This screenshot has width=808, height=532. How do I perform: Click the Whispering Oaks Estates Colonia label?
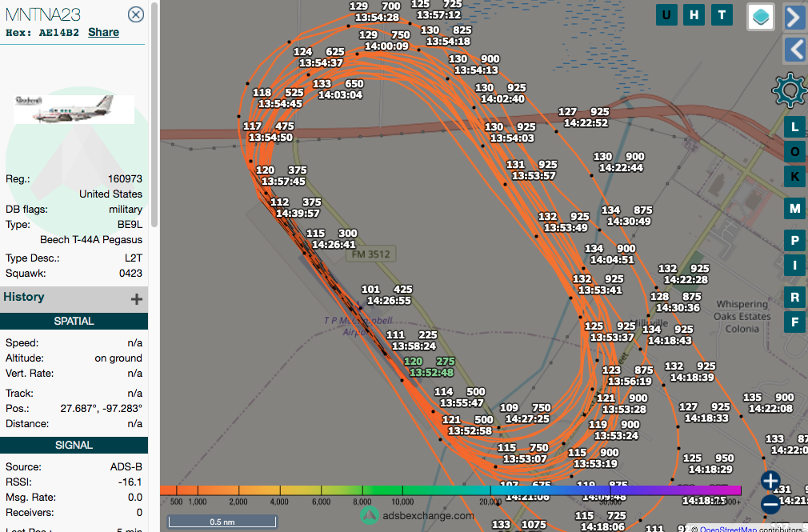click(742, 317)
